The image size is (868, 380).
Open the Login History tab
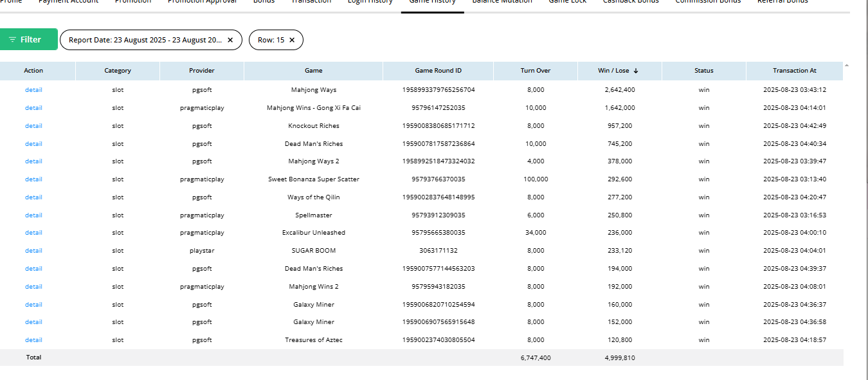(x=370, y=2)
